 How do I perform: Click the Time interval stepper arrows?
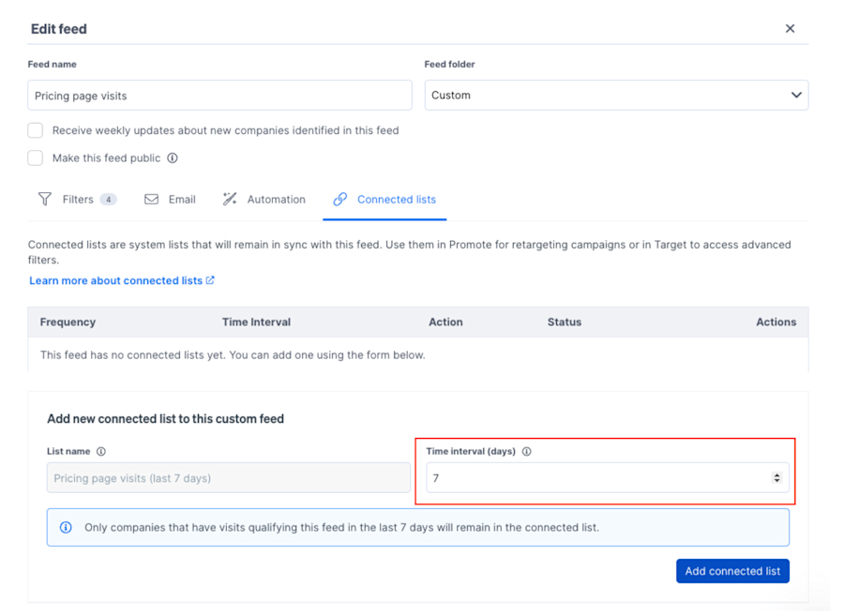coord(777,477)
